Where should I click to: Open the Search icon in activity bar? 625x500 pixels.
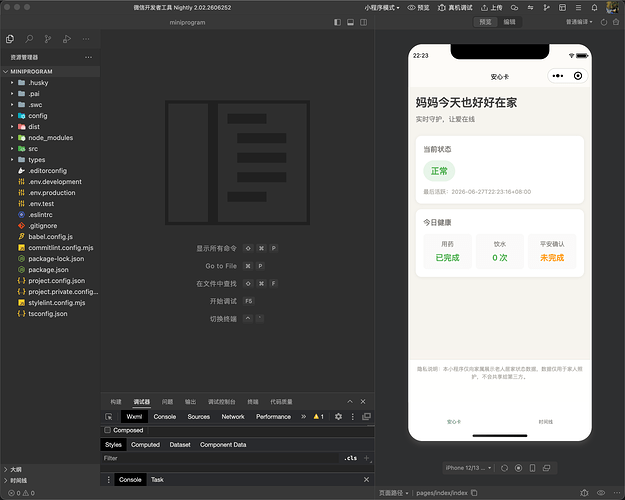[29, 39]
